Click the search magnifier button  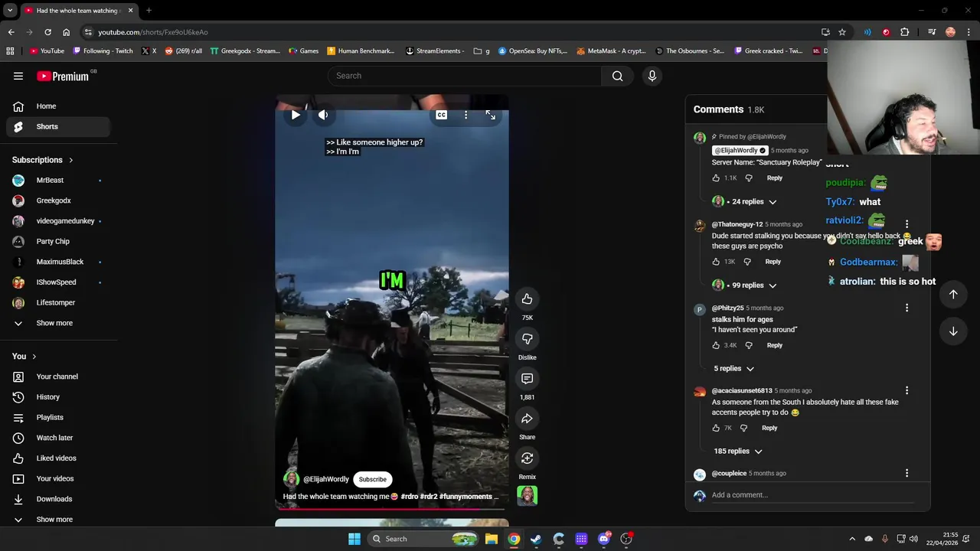617,76
